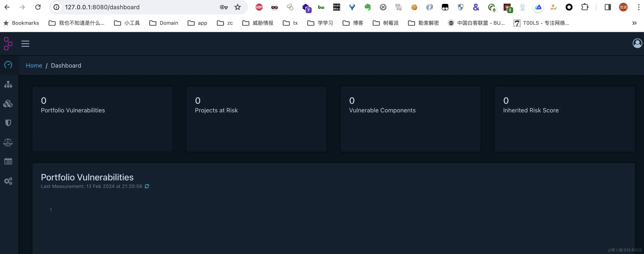
Task: Open the Vulnerabilities shield sidebar icon
Action: coord(8,123)
